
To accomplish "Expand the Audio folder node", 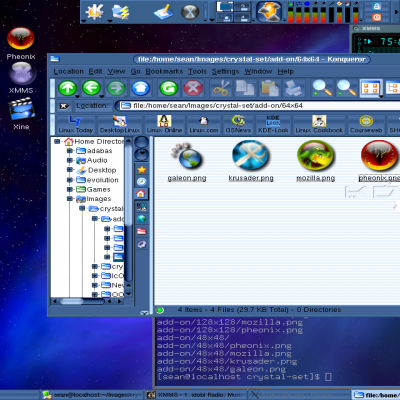I will click(x=70, y=160).
